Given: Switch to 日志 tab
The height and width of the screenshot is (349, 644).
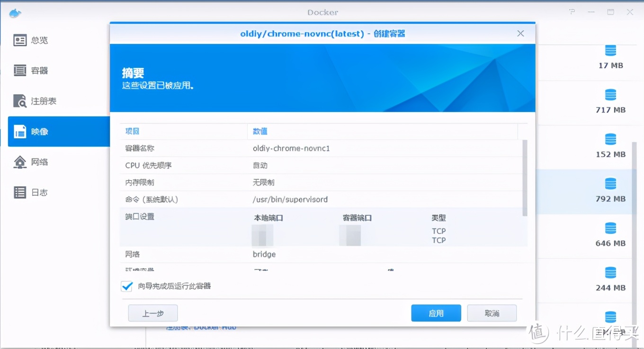Looking at the screenshot, I should pyautogui.click(x=59, y=192).
